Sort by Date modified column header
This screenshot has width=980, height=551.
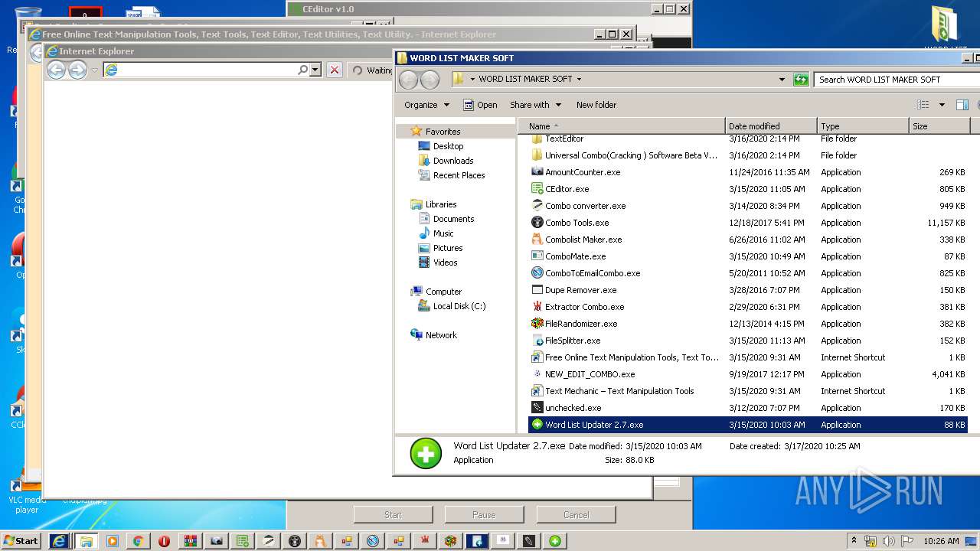click(771, 126)
